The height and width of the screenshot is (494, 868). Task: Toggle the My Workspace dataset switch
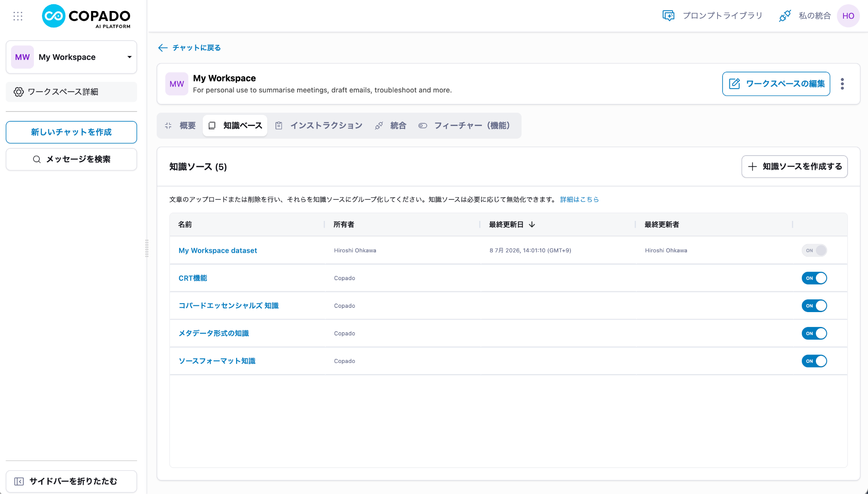coord(814,251)
